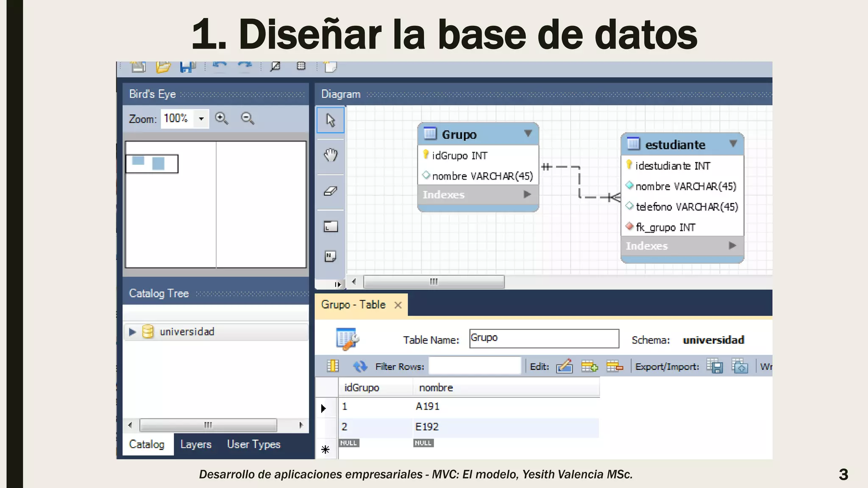Collapse the Grupo table with header arrow
Screen dimensions: 868x488
click(x=528, y=133)
